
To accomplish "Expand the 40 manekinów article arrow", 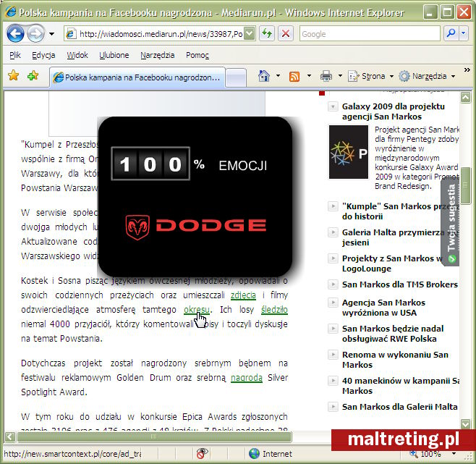I will click(333, 381).
